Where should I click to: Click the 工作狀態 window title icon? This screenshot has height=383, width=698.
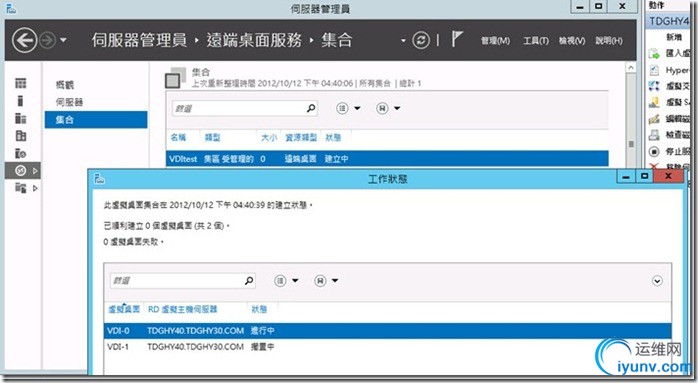[99, 179]
